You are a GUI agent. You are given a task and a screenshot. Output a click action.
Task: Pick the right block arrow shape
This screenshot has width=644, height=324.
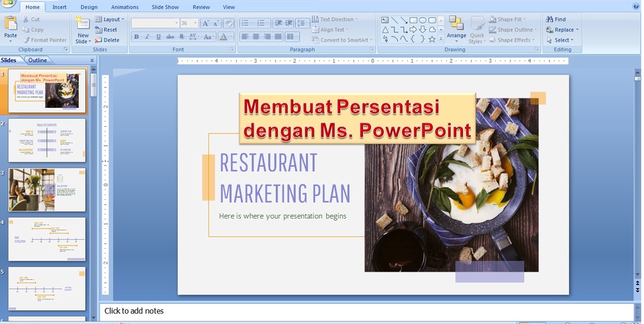click(413, 30)
